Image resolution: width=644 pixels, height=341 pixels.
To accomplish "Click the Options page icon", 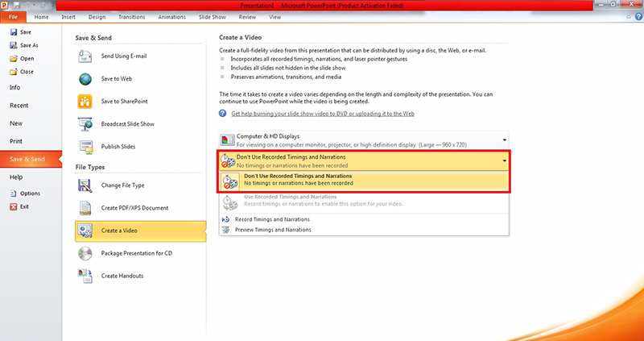I will (14, 193).
